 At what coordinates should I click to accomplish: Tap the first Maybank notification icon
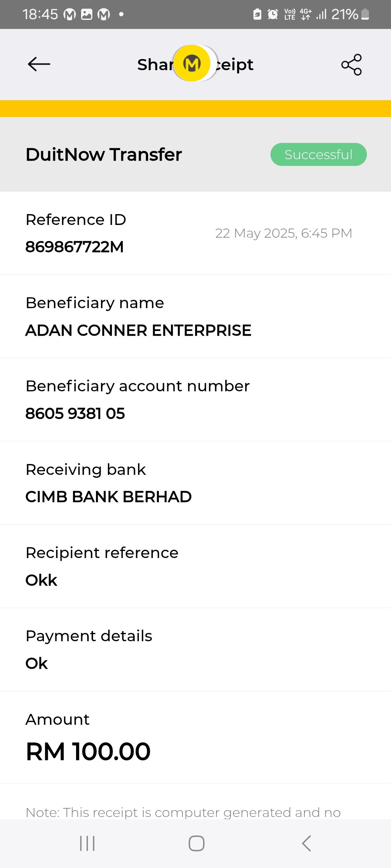pyautogui.click(x=70, y=14)
